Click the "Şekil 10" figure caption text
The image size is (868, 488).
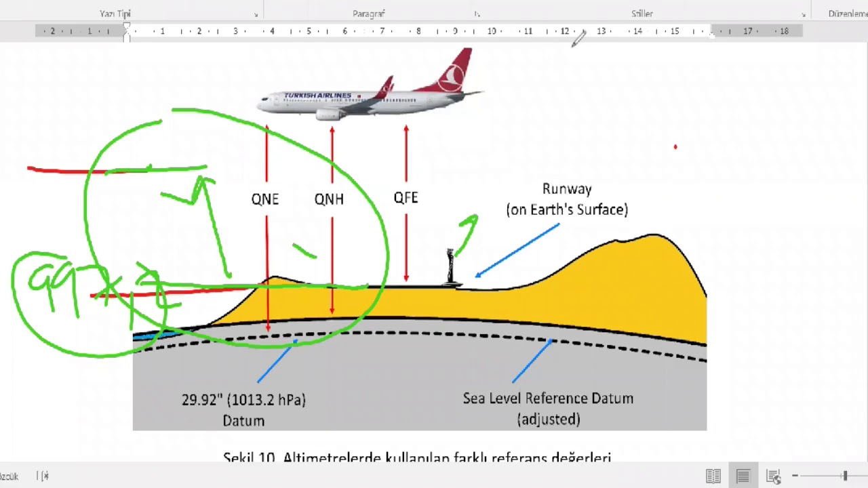coord(417,457)
